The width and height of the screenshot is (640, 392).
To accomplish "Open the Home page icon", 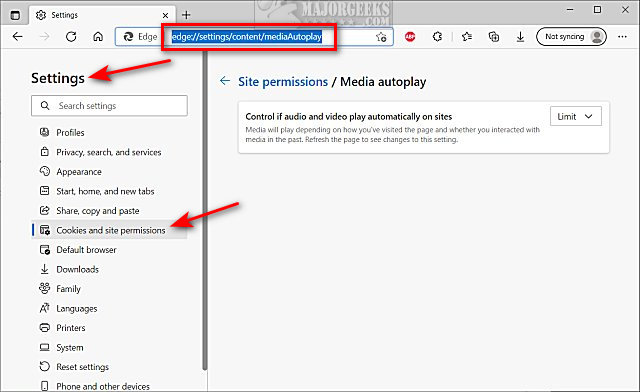I will [98, 37].
